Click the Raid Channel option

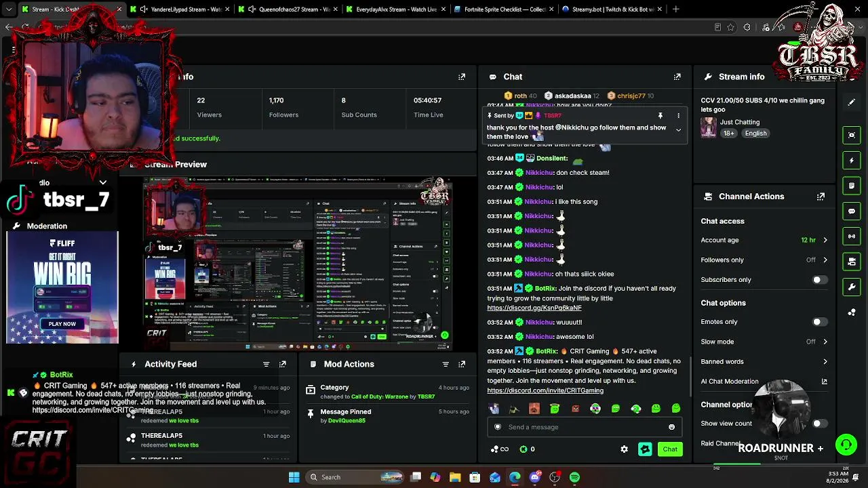point(720,443)
